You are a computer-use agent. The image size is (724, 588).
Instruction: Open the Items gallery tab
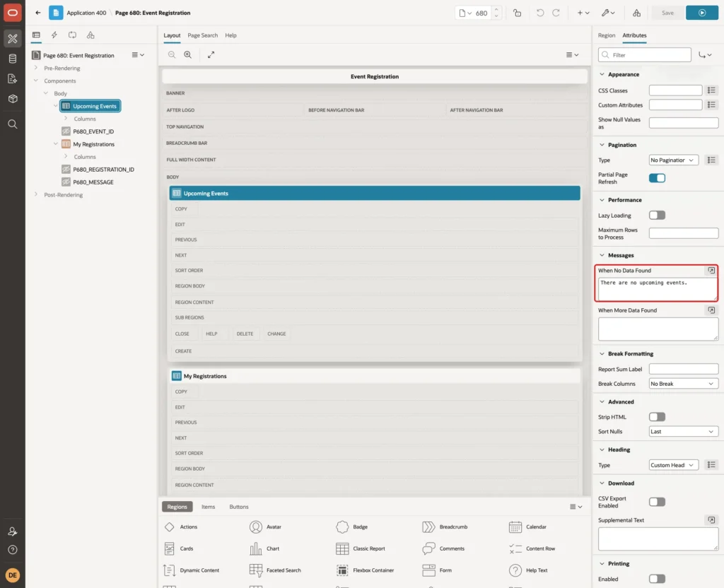pyautogui.click(x=209, y=507)
